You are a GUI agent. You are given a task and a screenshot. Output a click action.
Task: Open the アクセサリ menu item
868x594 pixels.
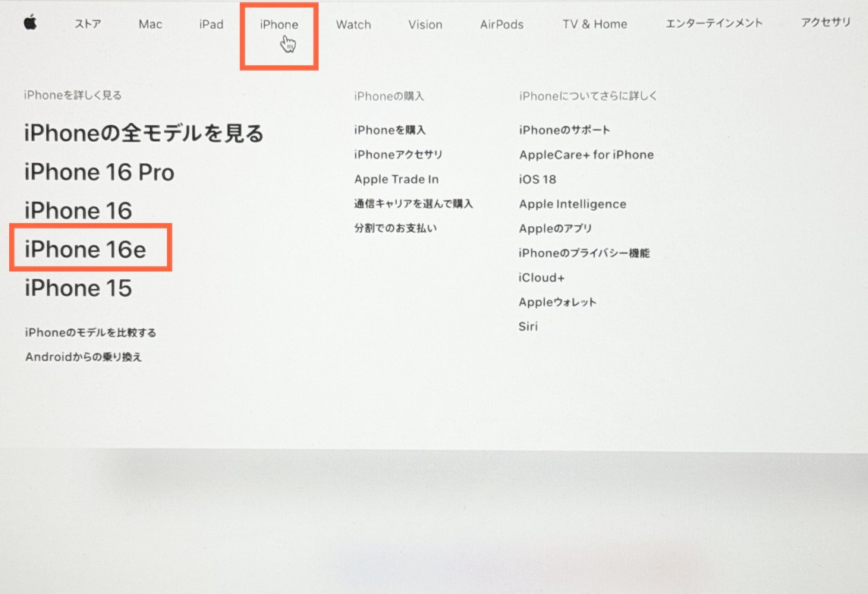pos(826,22)
